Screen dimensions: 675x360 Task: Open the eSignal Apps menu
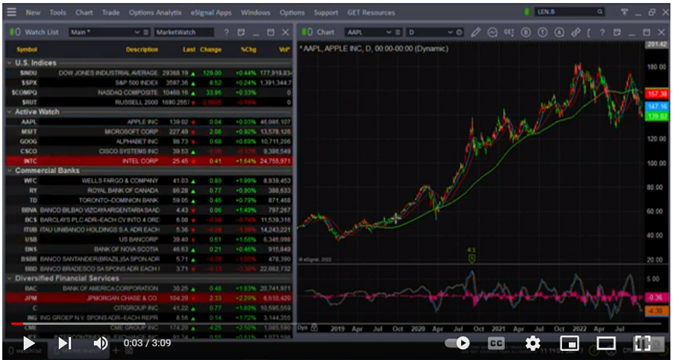(211, 12)
